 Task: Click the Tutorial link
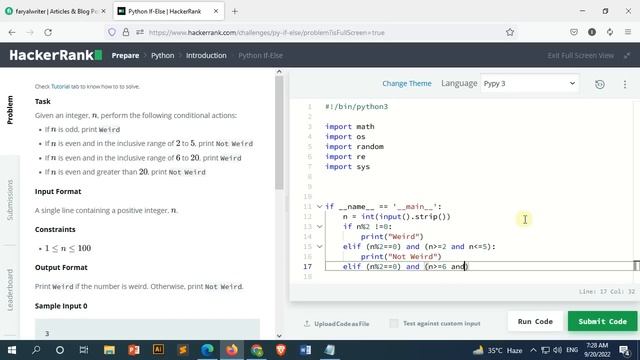tap(60, 87)
